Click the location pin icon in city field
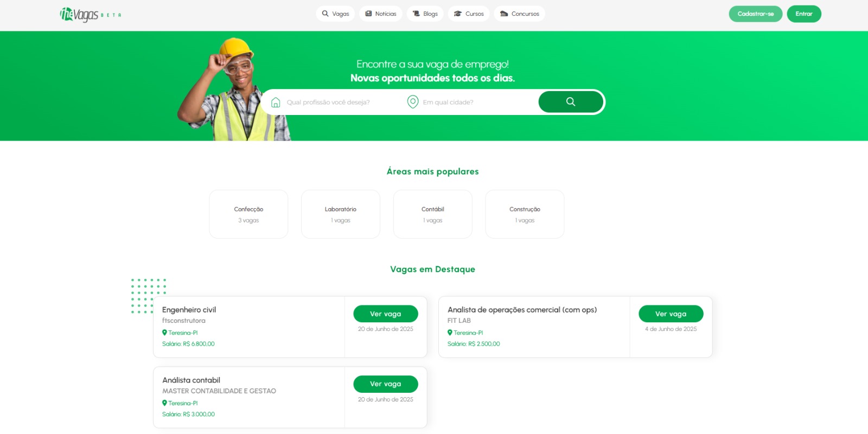Screen dimensions: 868x434 tap(413, 102)
